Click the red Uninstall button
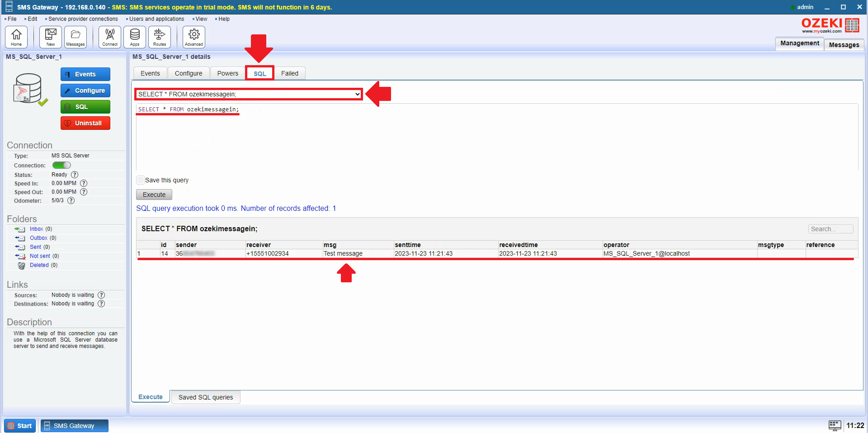The image size is (868, 433). (x=85, y=123)
